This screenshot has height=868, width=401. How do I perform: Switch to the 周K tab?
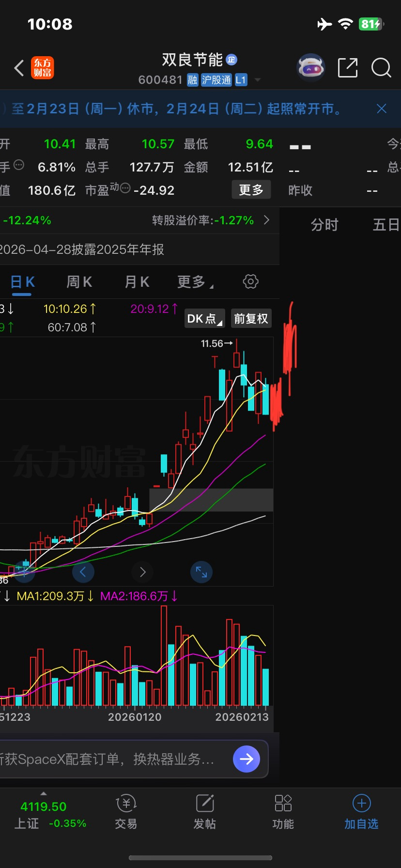[x=79, y=282]
